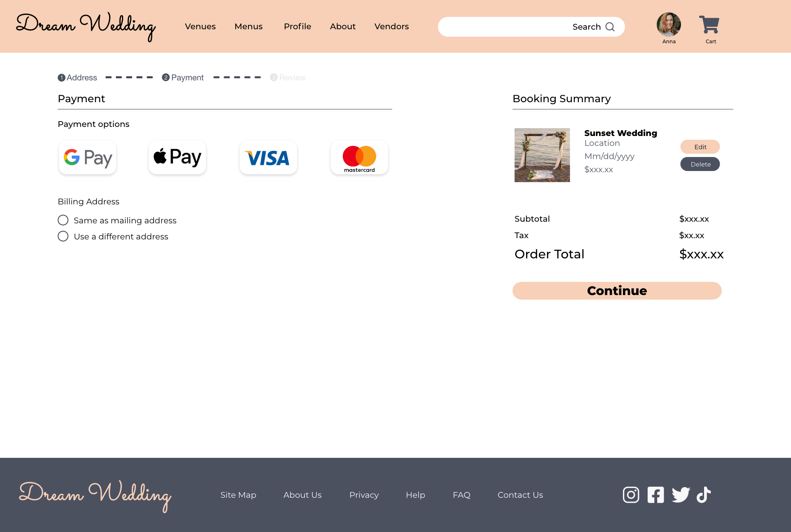Image resolution: width=791 pixels, height=532 pixels.
Task: Open the Instagram icon in footer
Action: [631, 495]
